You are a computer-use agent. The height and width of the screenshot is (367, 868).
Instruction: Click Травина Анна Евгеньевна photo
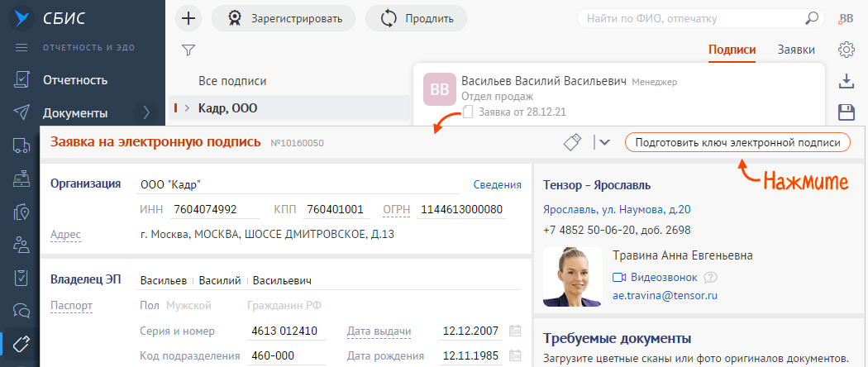click(573, 277)
